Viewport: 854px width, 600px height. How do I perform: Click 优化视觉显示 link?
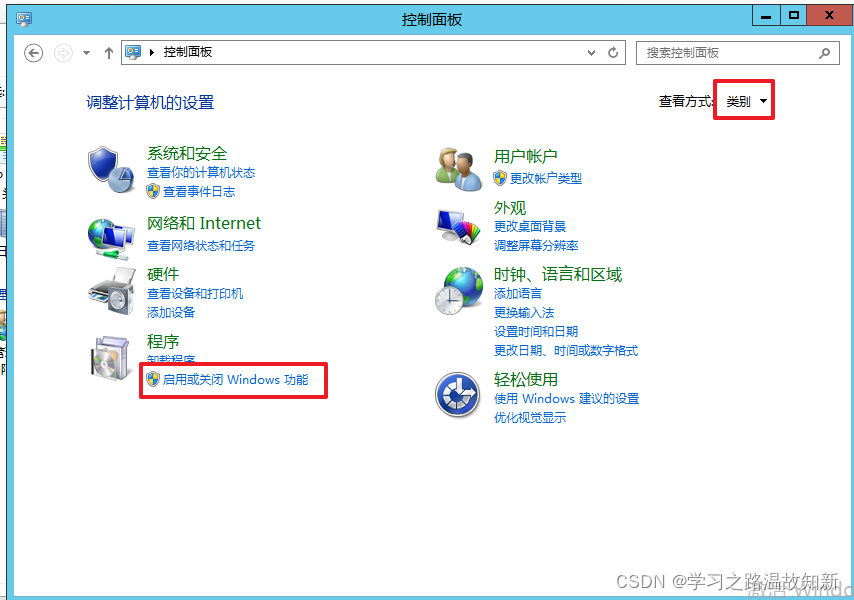pyautogui.click(x=530, y=418)
